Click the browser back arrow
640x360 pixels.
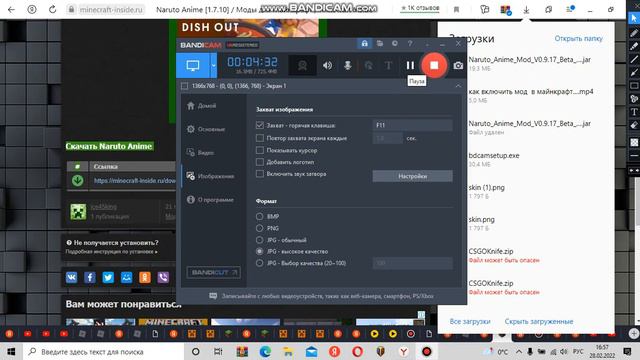click(11, 9)
